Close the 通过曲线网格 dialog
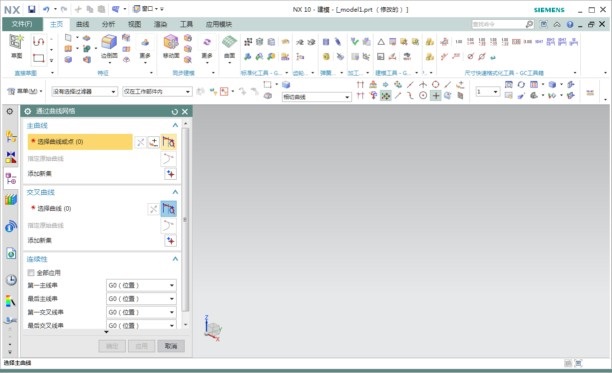Image resolution: width=612 pixels, height=373 pixels. click(x=185, y=112)
